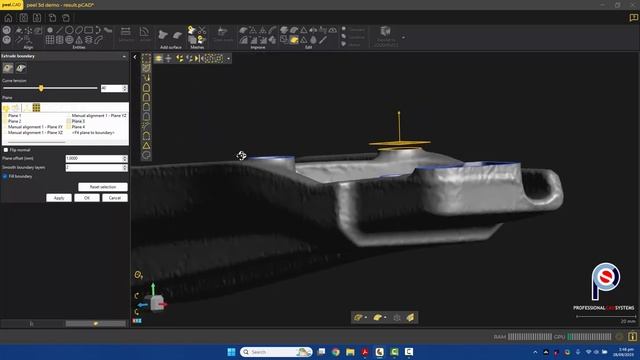Click the Reset selection button
This screenshot has width=640, height=360.
click(103, 187)
